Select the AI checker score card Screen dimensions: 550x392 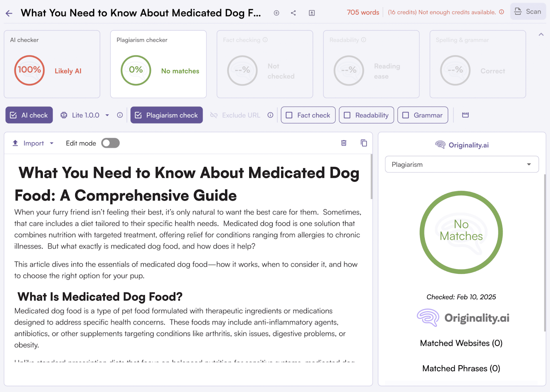(x=52, y=64)
